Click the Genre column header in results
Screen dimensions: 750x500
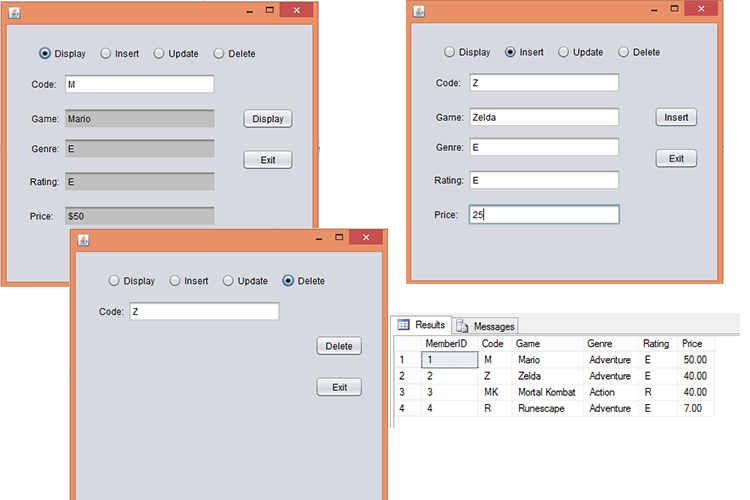click(611, 344)
